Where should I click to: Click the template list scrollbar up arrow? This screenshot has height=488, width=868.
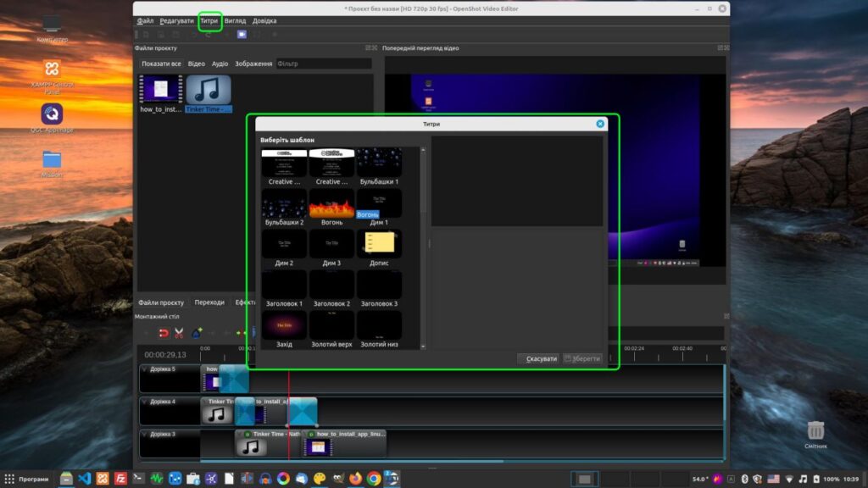(x=423, y=150)
